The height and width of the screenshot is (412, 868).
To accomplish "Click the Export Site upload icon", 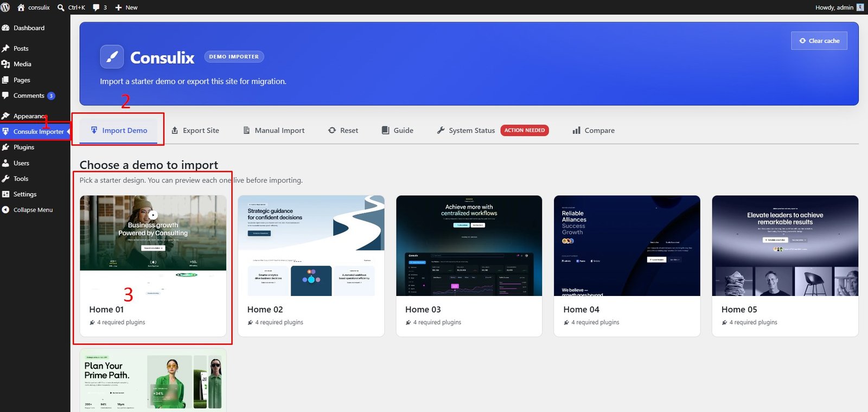I will coord(175,130).
